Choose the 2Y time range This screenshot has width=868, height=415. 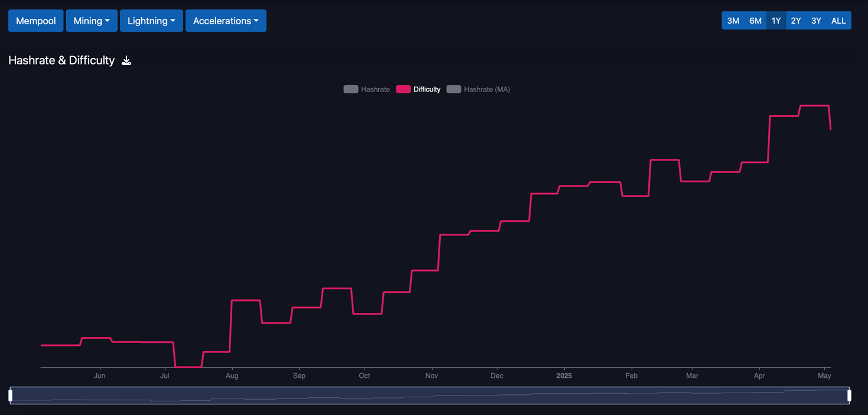coord(796,21)
